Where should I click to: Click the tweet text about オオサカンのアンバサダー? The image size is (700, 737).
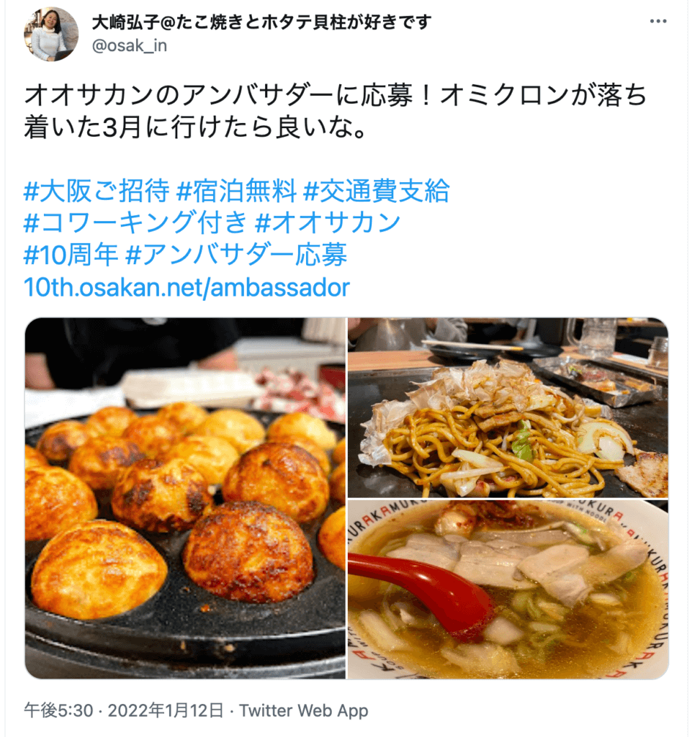click(x=336, y=111)
